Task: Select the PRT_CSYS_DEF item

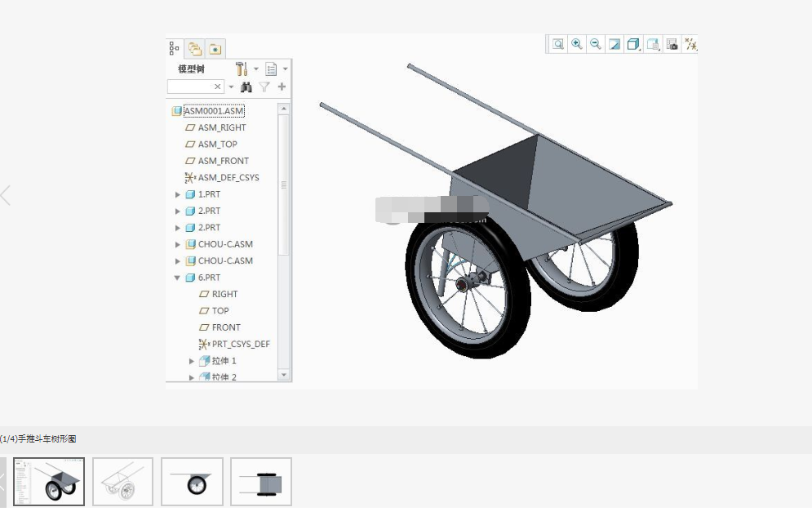Action: point(241,344)
